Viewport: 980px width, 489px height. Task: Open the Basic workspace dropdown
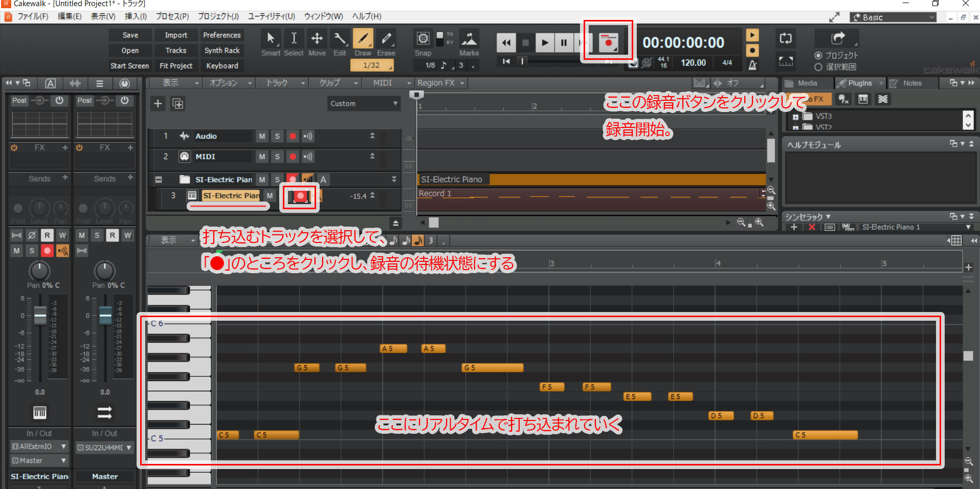[x=893, y=17]
